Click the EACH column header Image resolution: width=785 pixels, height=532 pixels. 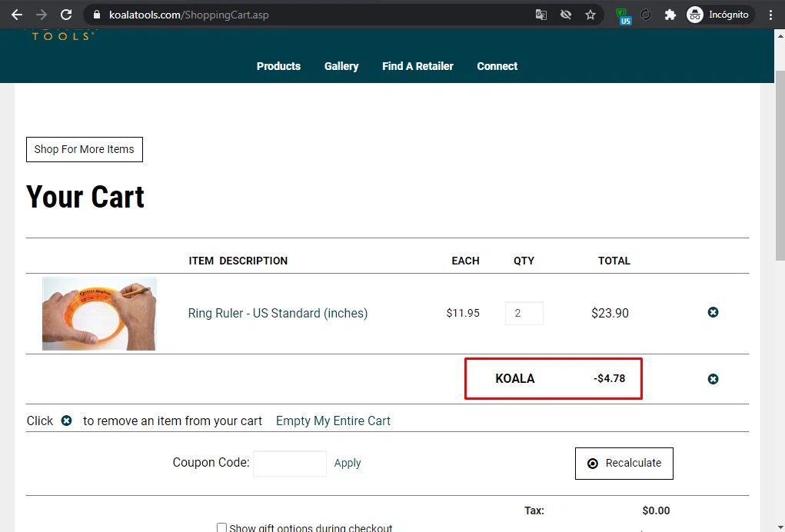[465, 261]
